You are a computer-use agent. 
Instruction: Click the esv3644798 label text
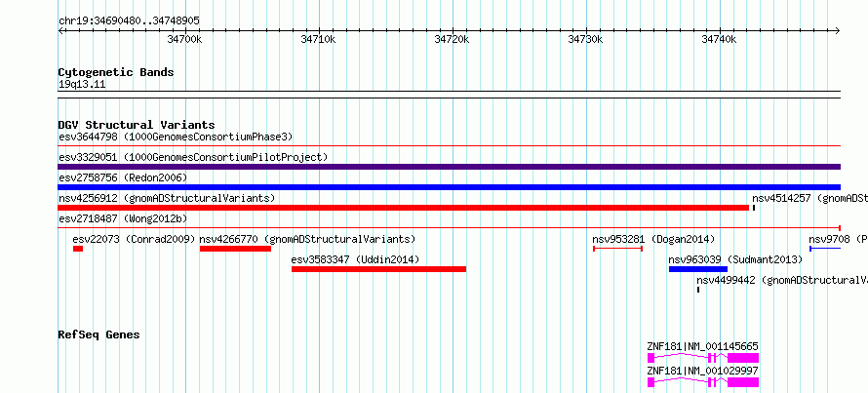pyautogui.click(x=176, y=137)
